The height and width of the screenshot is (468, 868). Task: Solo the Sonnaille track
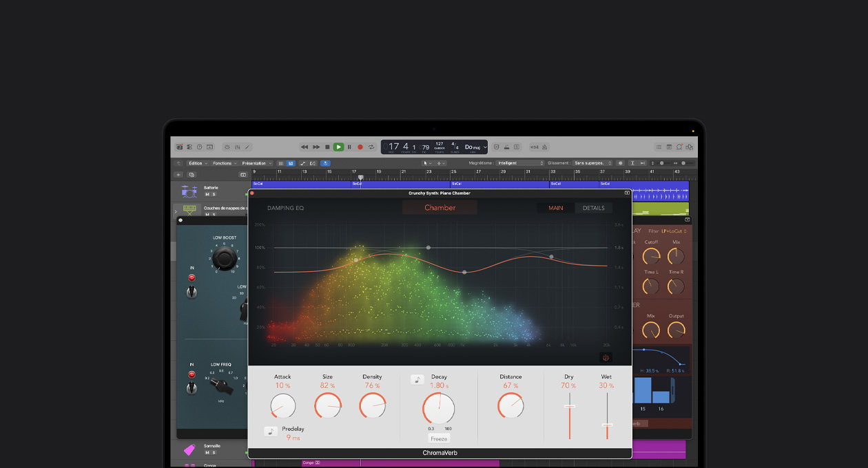click(x=214, y=453)
